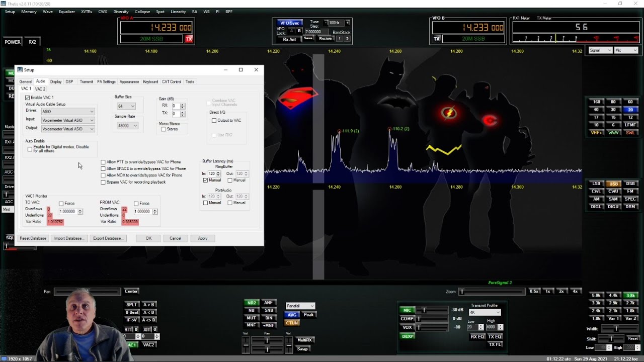Open the RX1 meter Signal dropdown
The width and height of the screenshot is (644, 362).
point(600,50)
